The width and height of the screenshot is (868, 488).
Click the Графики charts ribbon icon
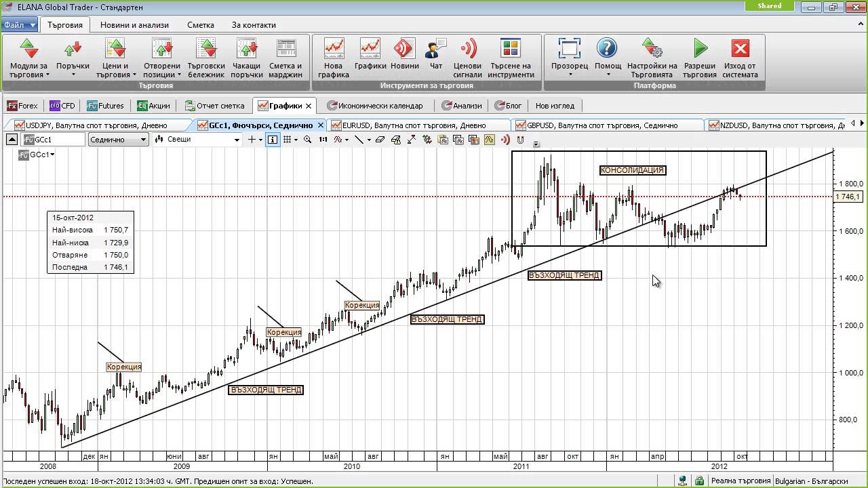tap(370, 49)
